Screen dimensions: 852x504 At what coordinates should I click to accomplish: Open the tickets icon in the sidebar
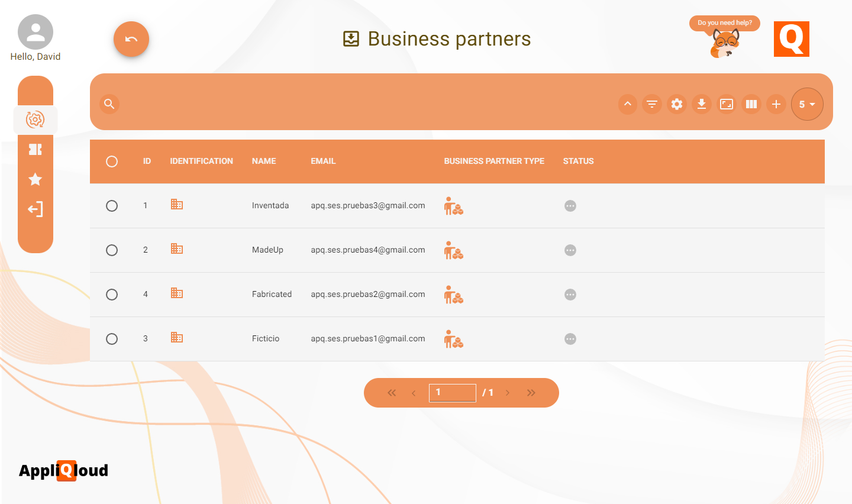pyautogui.click(x=35, y=150)
